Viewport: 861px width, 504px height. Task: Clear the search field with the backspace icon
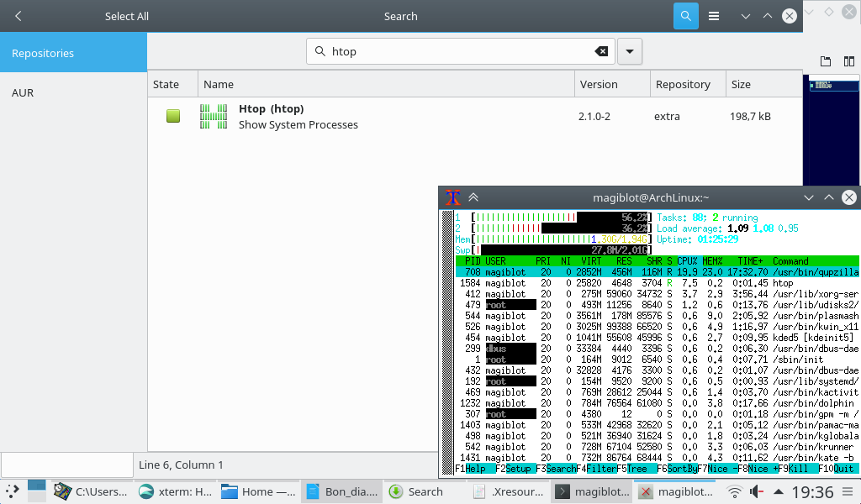[601, 51]
